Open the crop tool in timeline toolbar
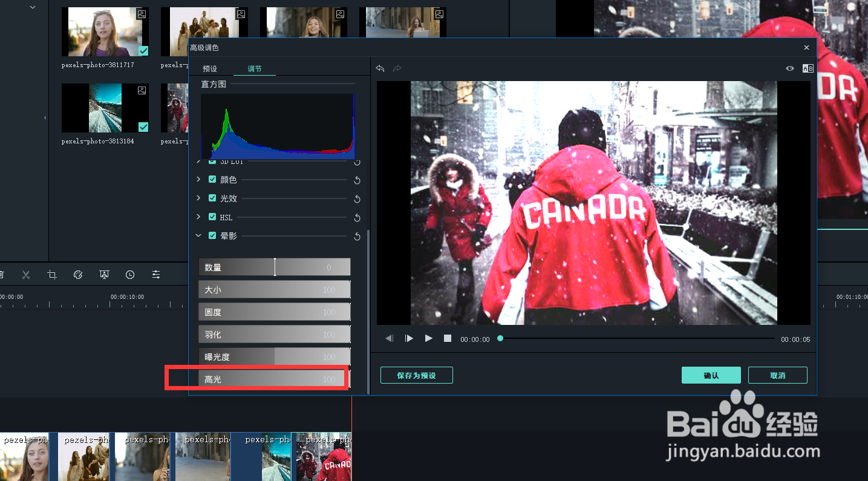Viewport: 868px width, 481px height. [52, 275]
